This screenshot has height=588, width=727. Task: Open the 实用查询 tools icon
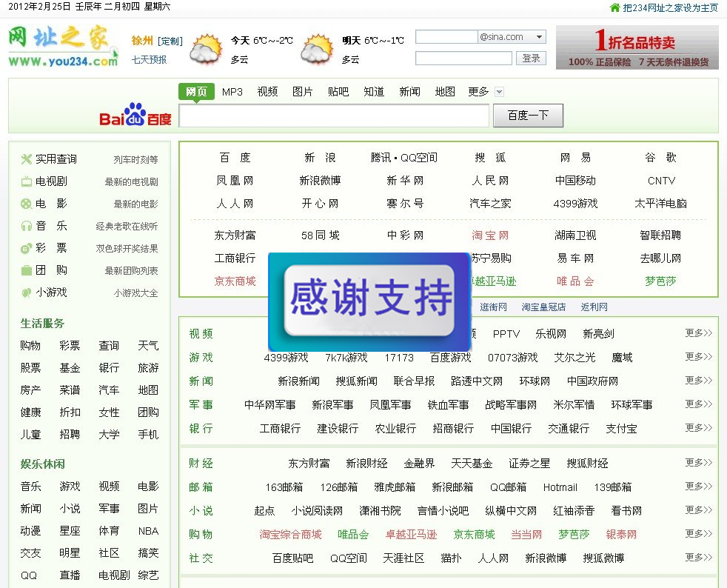click(27, 159)
